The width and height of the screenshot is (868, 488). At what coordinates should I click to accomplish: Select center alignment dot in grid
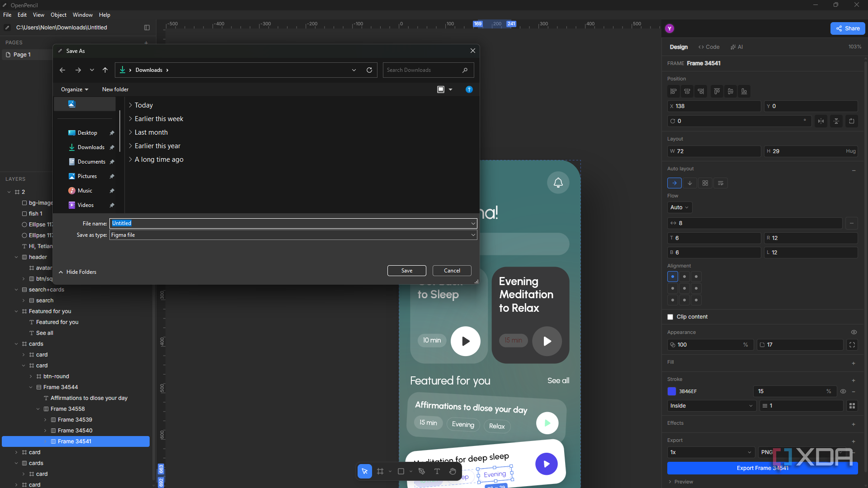(x=684, y=288)
